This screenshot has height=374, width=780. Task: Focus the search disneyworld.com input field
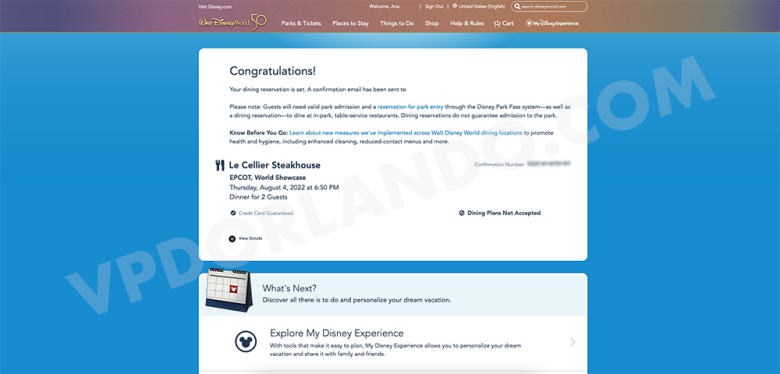click(x=549, y=6)
